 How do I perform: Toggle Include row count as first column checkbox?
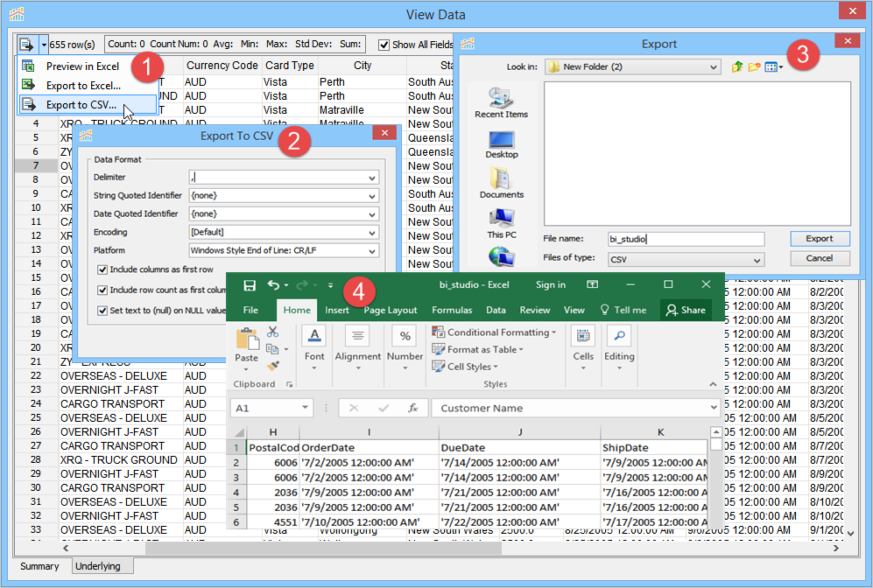[x=102, y=290]
